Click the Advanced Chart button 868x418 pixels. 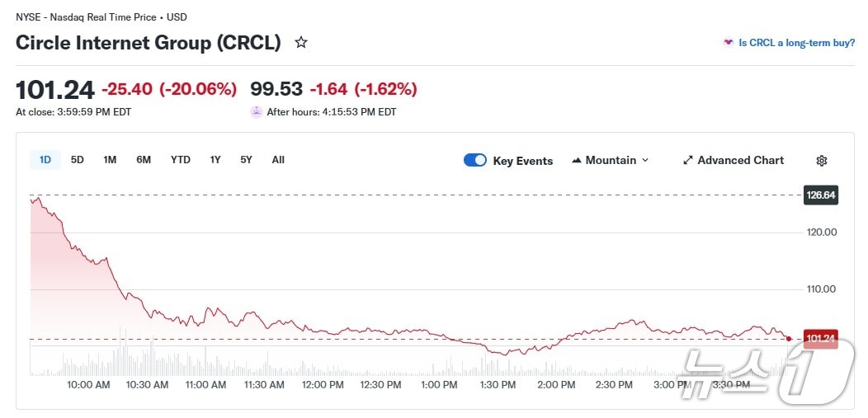click(x=740, y=161)
